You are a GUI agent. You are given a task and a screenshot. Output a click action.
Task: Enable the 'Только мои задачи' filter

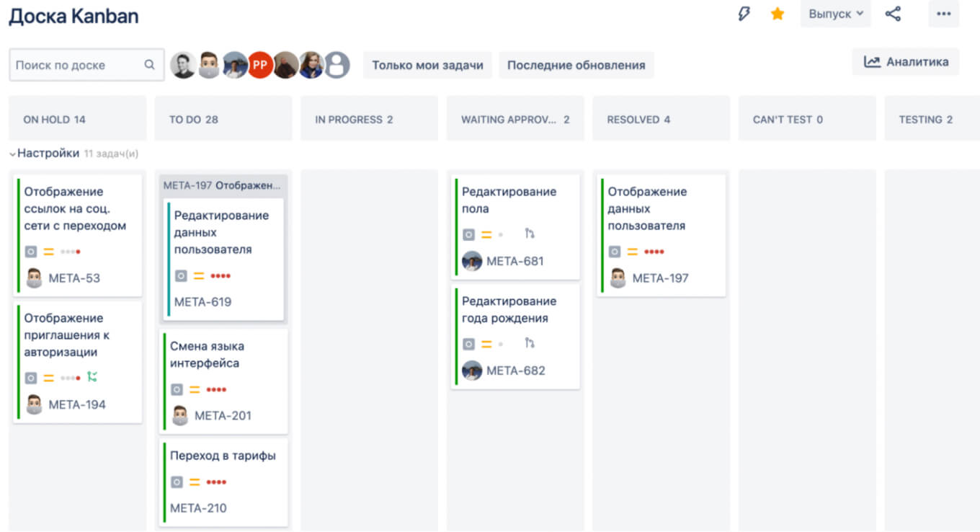coord(428,65)
